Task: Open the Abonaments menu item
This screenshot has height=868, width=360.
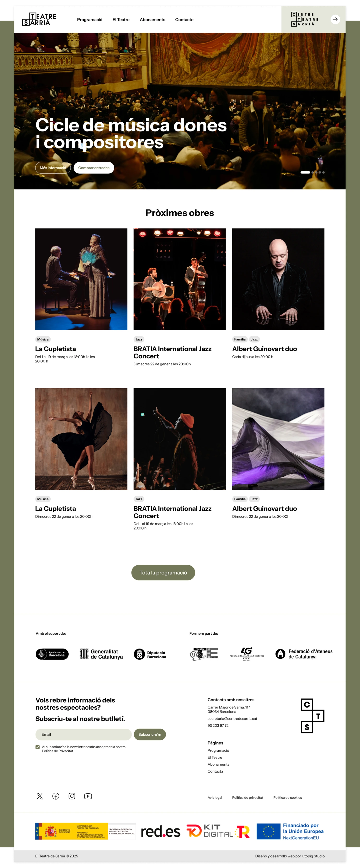Action: (x=152, y=19)
